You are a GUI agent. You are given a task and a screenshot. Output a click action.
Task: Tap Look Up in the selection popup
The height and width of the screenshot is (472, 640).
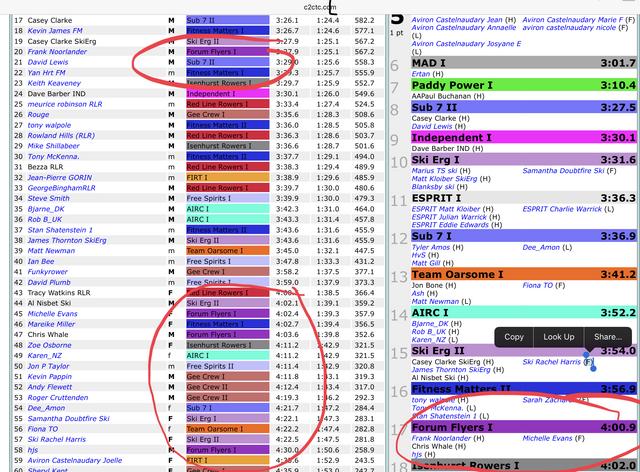(x=558, y=337)
